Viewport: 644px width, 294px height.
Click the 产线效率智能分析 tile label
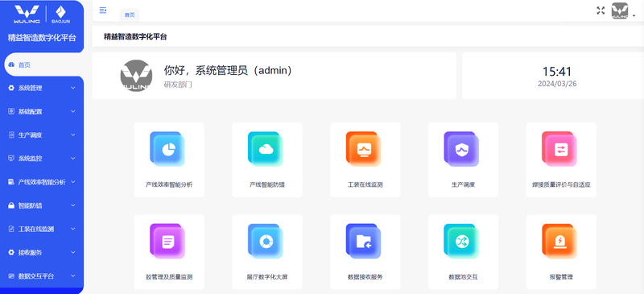click(169, 184)
